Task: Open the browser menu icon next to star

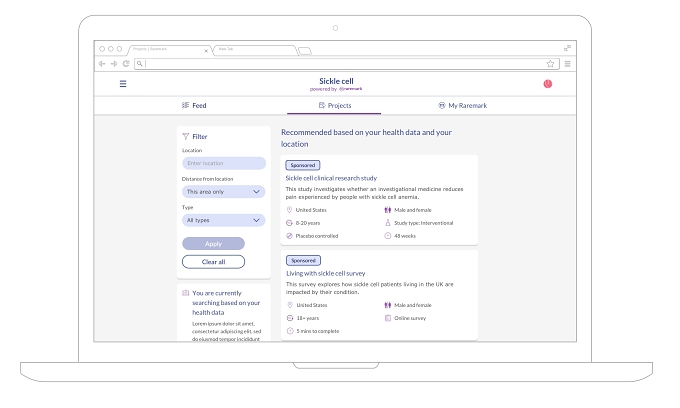Action: 567,64
